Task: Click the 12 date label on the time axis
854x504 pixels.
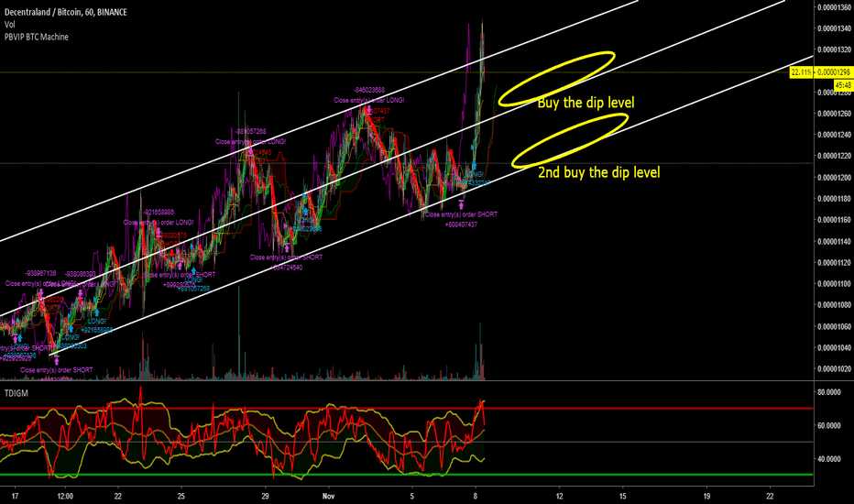Action: pyautogui.click(x=559, y=496)
